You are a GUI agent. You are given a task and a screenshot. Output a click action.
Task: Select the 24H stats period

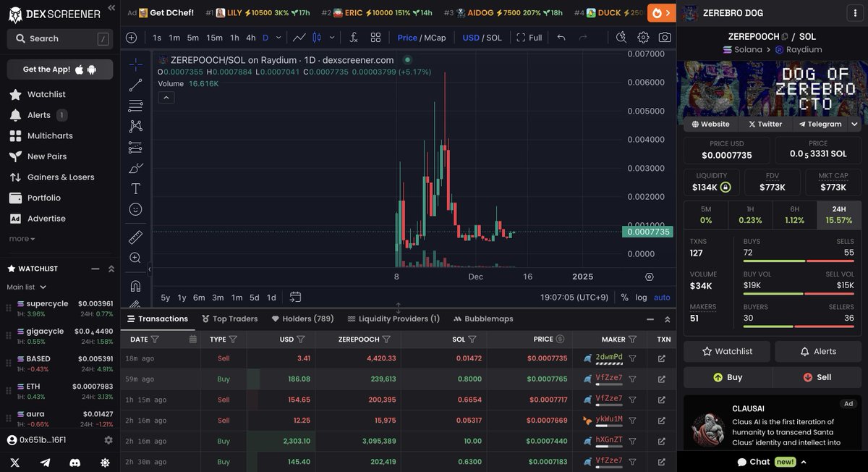tap(839, 214)
